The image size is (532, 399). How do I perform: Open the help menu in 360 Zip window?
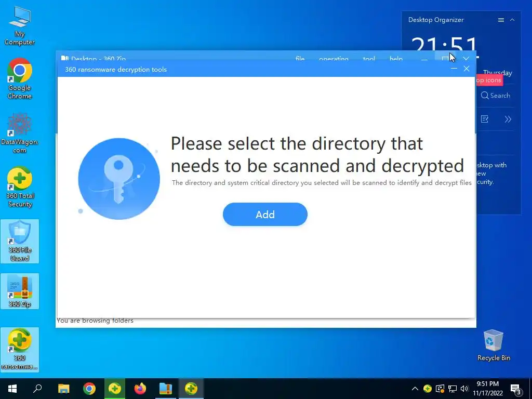pos(396,58)
